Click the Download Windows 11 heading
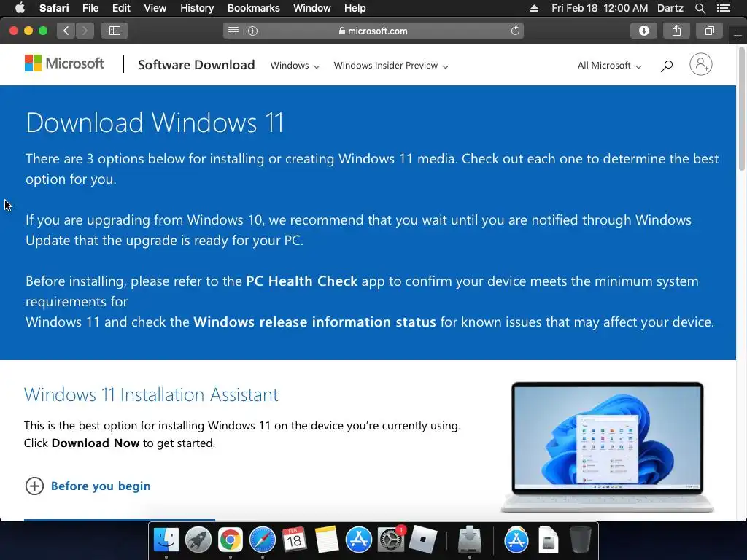The height and width of the screenshot is (560, 747). pyautogui.click(x=155, y=122)
